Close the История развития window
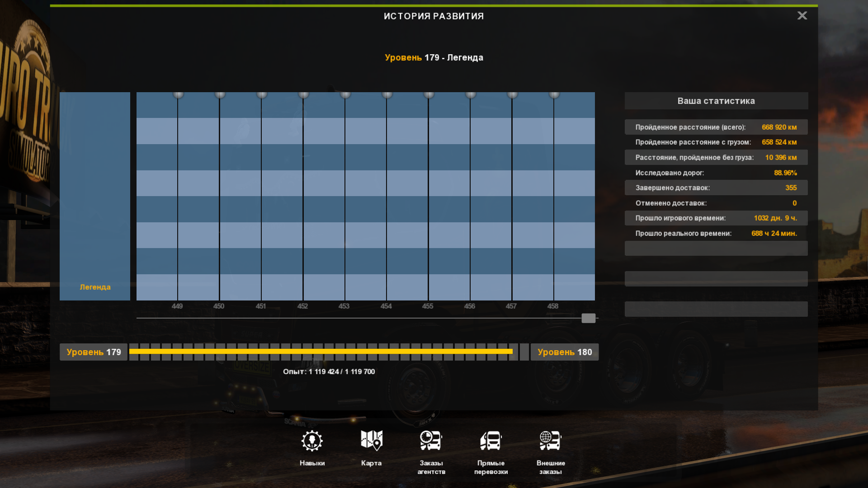Screen dimensions: 868x488 pos(802,16)
